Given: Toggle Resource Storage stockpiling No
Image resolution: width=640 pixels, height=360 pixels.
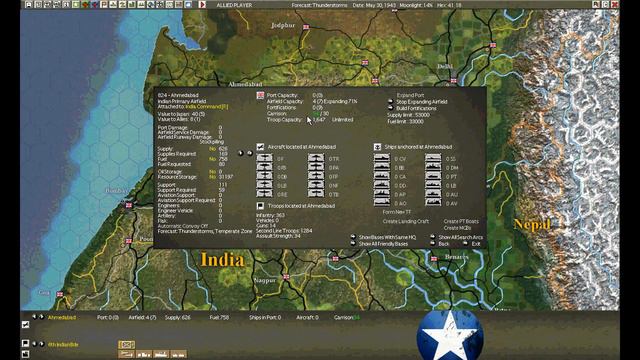Looking at the screenshot, I should coord(212,177).
